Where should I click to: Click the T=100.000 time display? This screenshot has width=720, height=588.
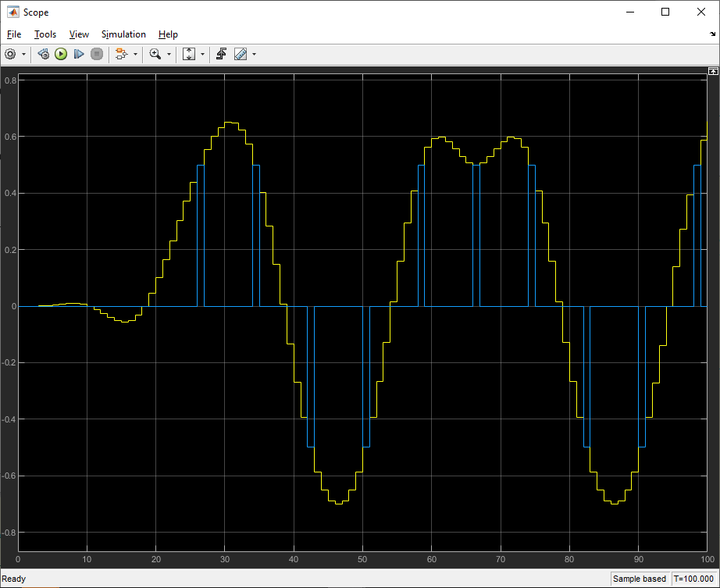[x=693, y=578]
